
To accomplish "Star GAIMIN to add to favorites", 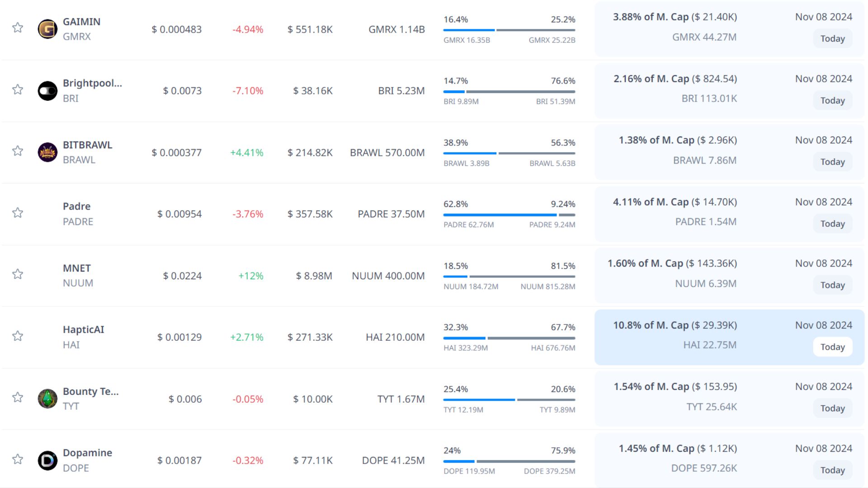I will (18, 28).
